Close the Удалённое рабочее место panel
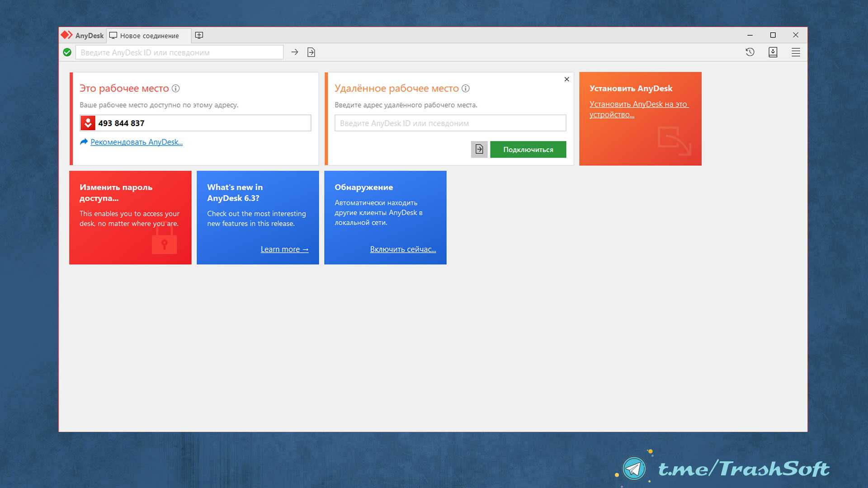Image resolution: width=868 pixels, height=488 pixels. click(x=566, y=79)
